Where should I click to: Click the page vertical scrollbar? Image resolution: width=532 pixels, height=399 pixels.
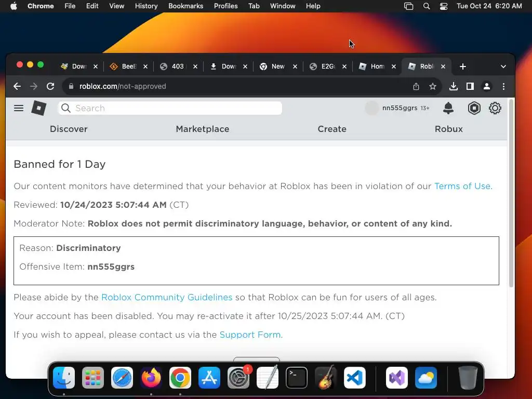(511, 193)
